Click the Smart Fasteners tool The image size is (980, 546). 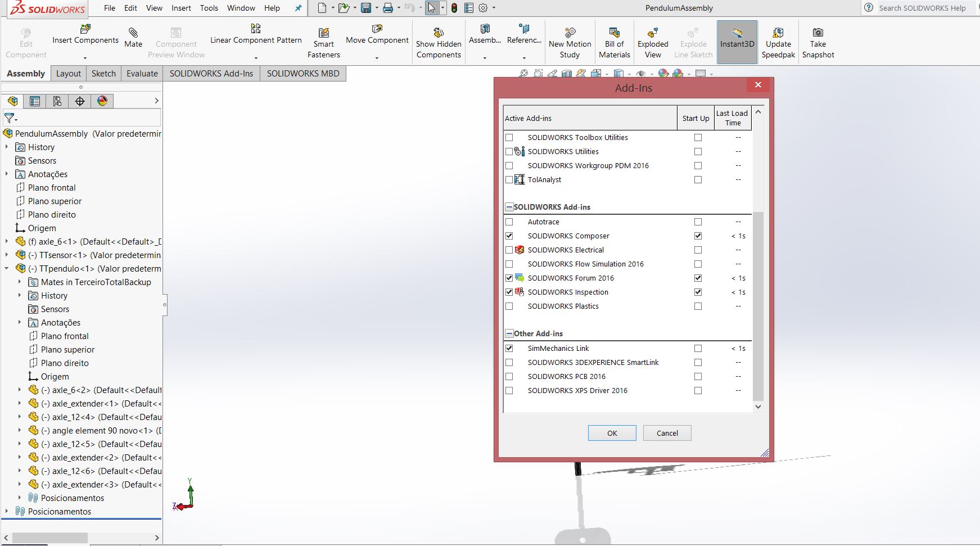324,43
